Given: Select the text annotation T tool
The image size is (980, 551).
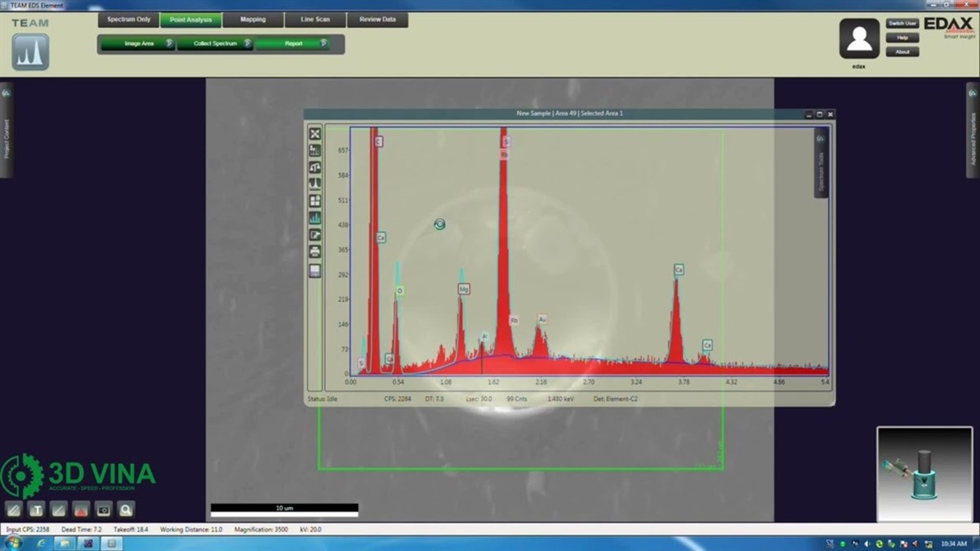Looking at the screenshot, I should pos(36,509).
